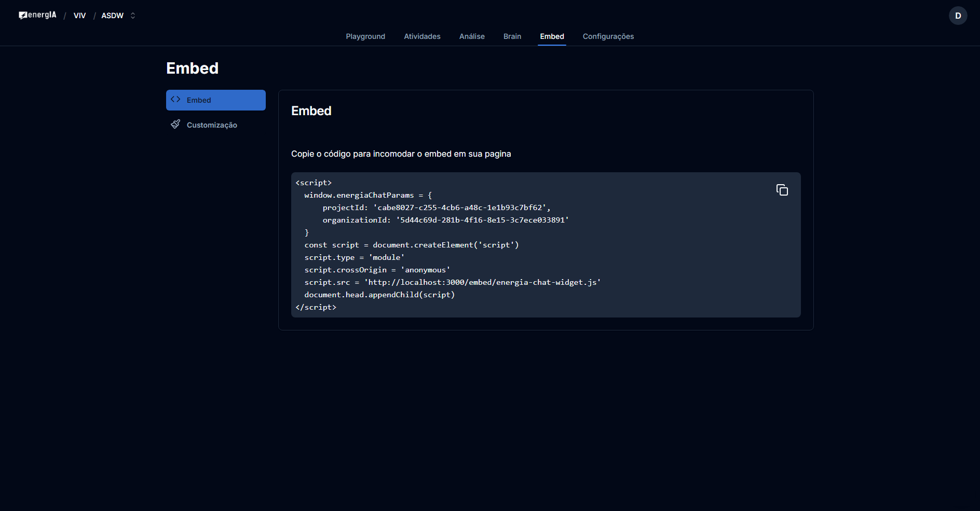Viewport: 980px width, 511px height.
Task: Click the 'Copie o código' instruction text
Action: click(x=401, y=154)
